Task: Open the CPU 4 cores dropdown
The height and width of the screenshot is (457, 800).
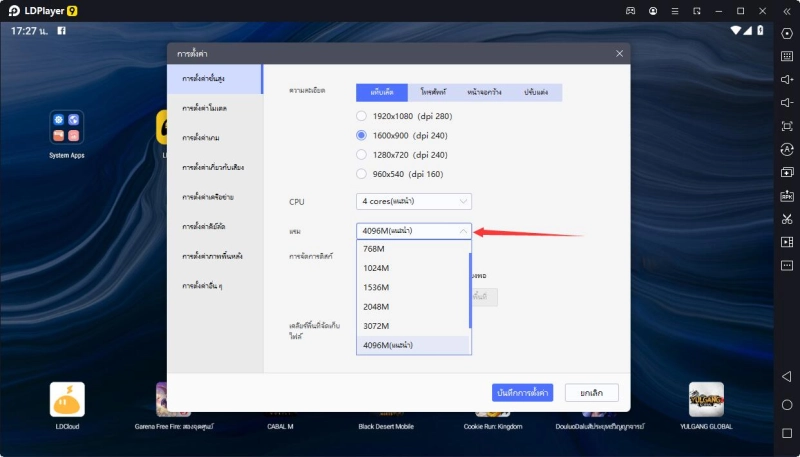Action: click(x=414, y=201)
